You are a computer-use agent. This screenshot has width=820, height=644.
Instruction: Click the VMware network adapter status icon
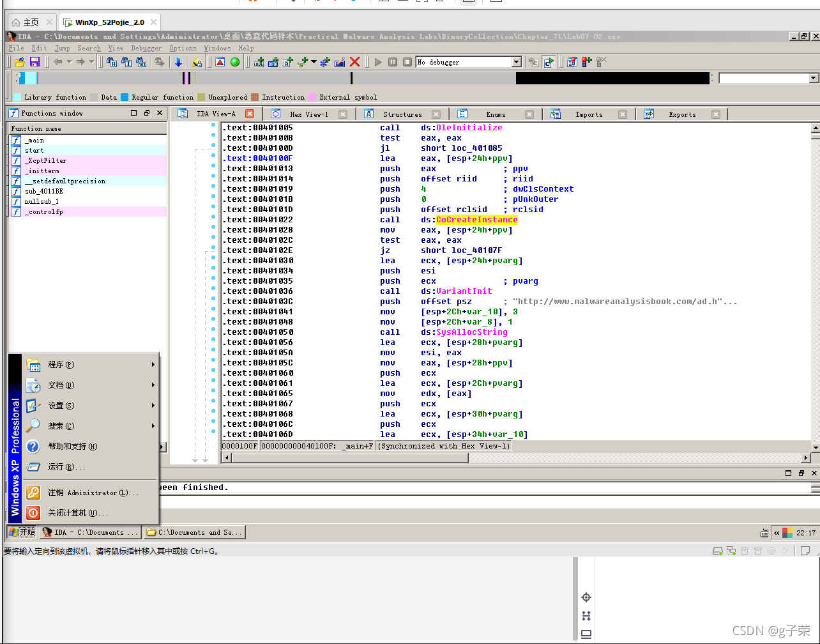pyautogui.click(x=730, y=551)
